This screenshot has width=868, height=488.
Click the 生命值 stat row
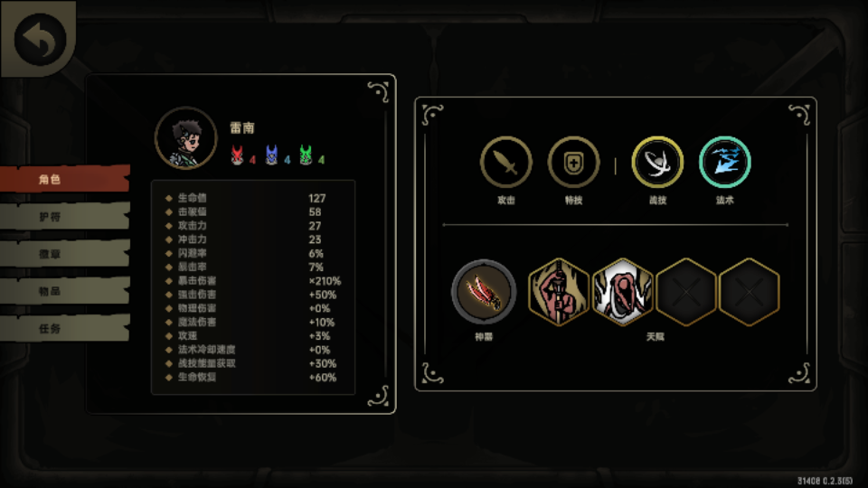pos(252,198)
